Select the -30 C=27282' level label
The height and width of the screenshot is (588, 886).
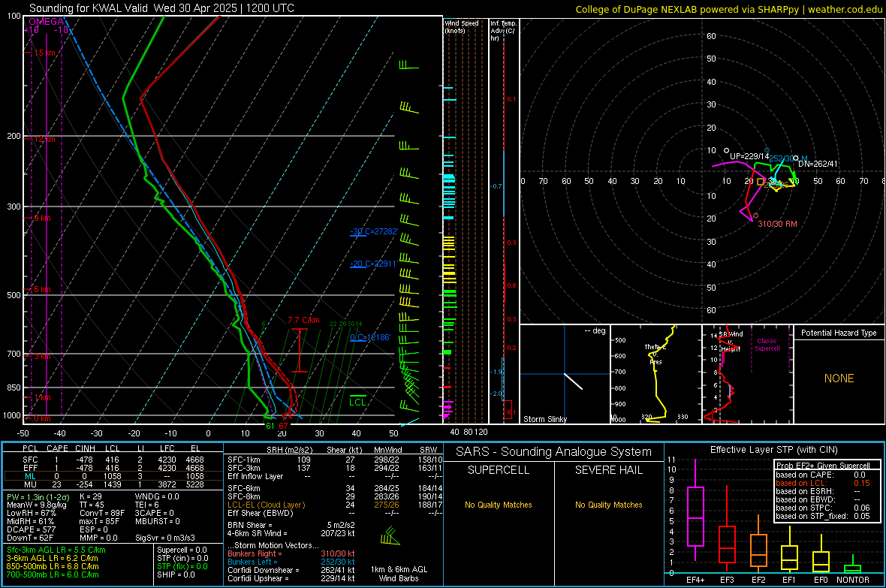pyautogui.click(x=374, y=232)
